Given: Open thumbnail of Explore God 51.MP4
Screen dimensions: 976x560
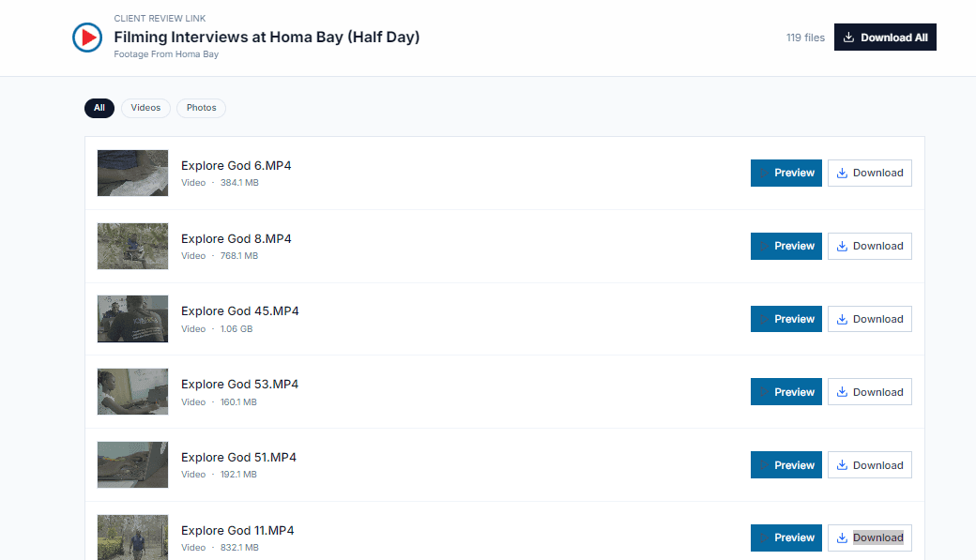Looking at the screenshot, I should (132, 465).
